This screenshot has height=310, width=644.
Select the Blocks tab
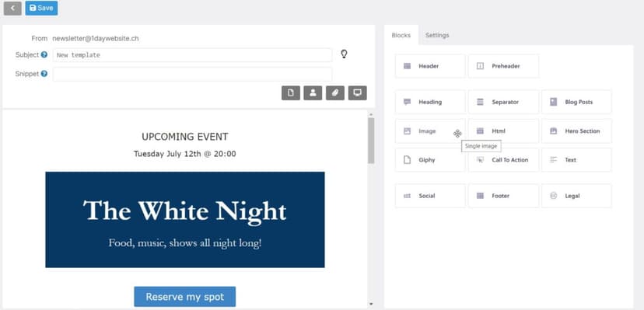(x=401, y=35)
